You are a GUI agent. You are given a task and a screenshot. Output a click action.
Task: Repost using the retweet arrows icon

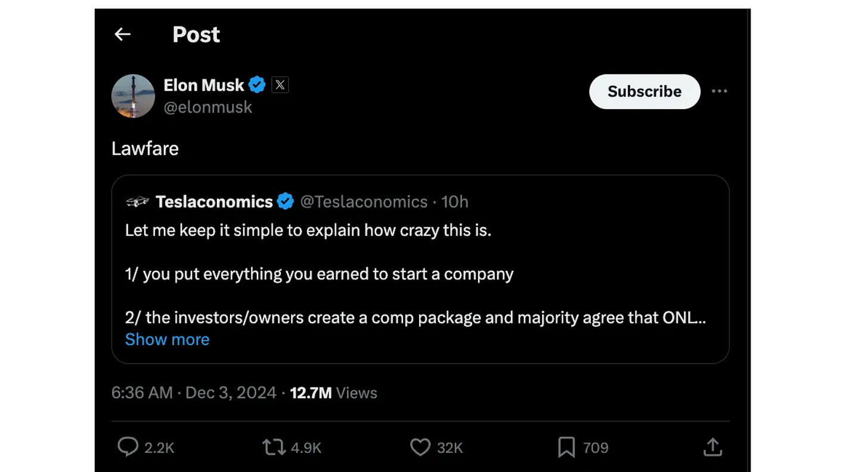pos(274,447)
